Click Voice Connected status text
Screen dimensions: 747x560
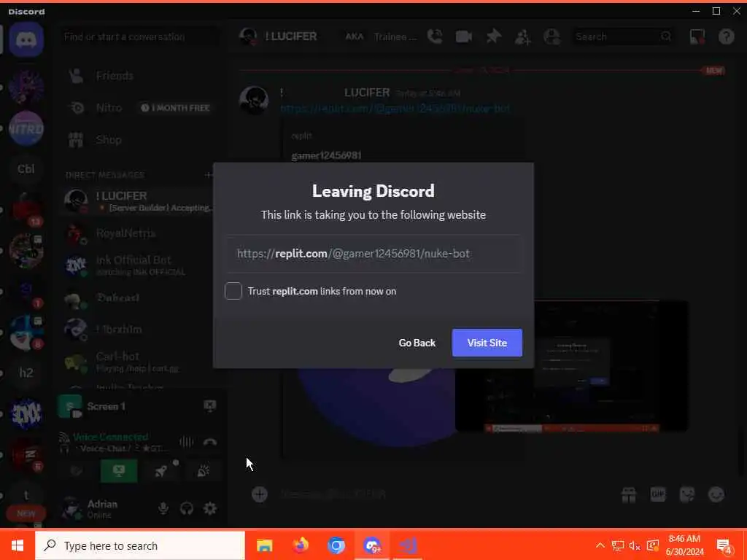(x=111, y=437)
